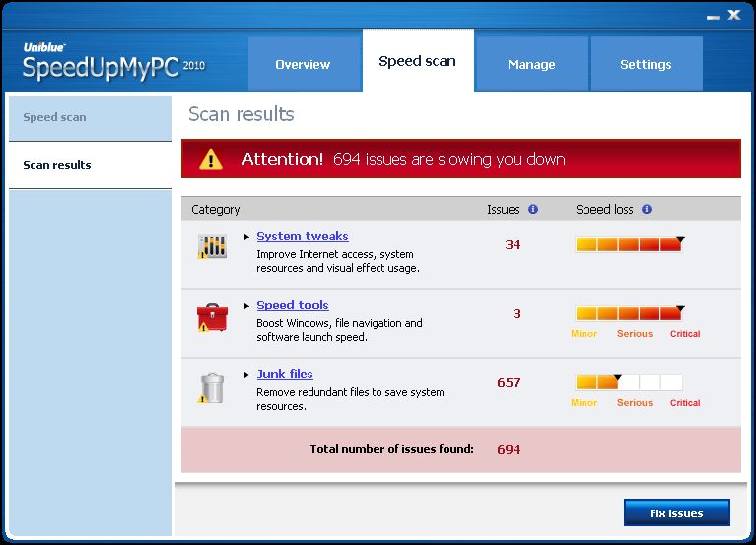Click the 657 issues count
756x545 pixels.
(509, 383)
